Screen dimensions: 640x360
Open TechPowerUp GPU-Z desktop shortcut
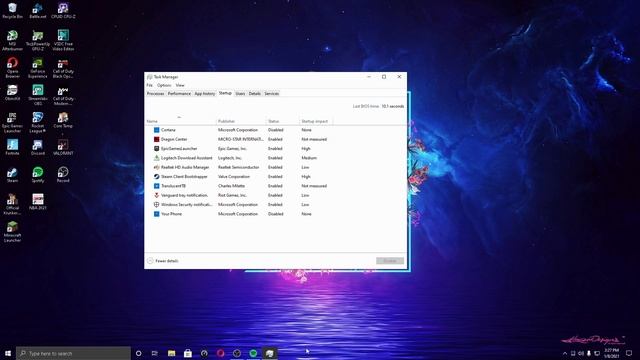tap(38, 40)
